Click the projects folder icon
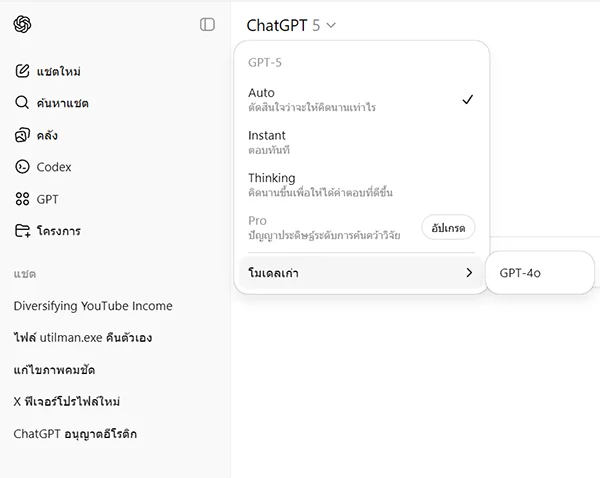 coord(23,231)
